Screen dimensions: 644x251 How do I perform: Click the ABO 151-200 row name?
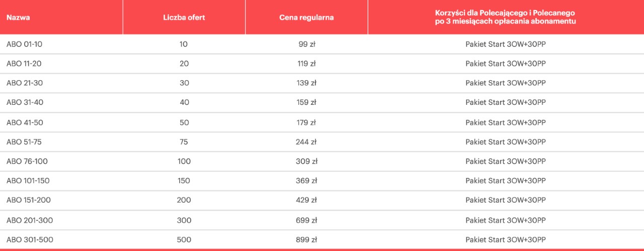point(29,200)
